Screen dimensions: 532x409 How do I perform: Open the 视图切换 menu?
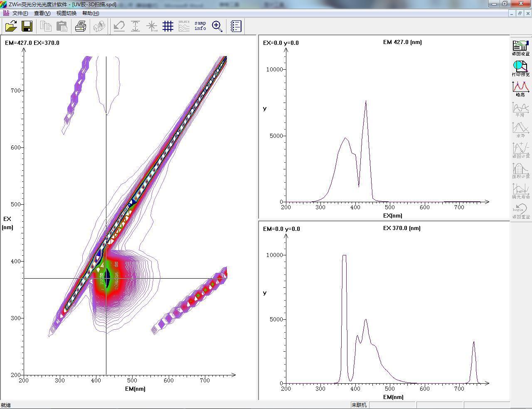[66, 13]
